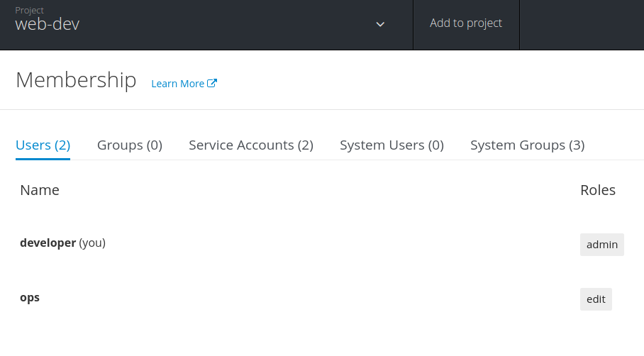Select the Users (2) tab

[43, 145]
